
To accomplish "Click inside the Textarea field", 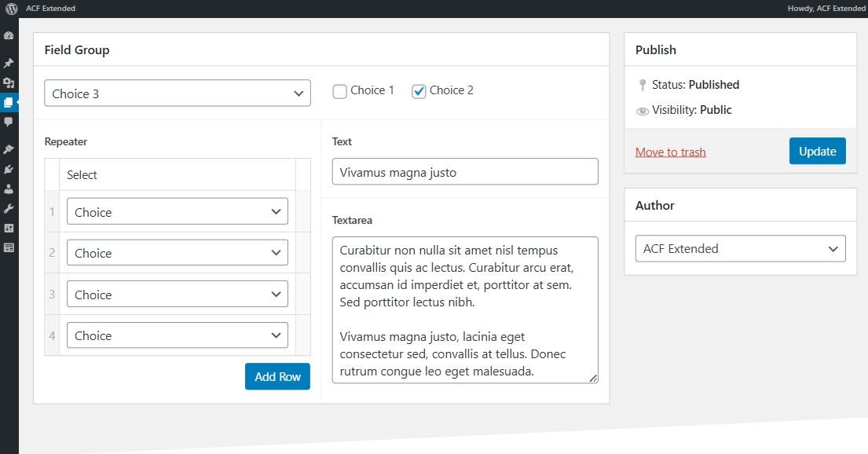I will point(465,310).
